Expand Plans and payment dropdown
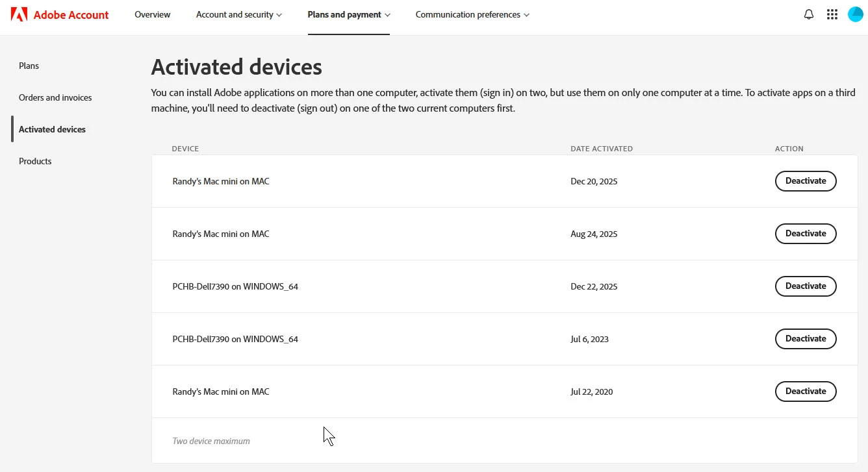868x472 pixels. coord(349,14)
